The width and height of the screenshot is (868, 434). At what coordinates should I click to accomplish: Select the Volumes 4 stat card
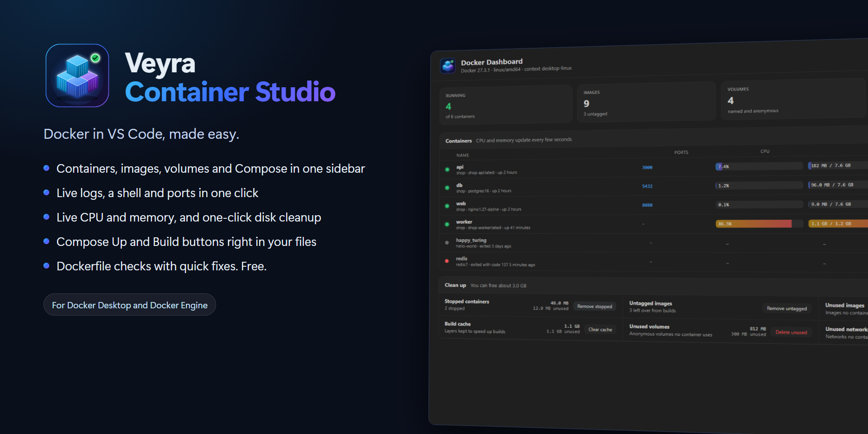coord(794,99)
